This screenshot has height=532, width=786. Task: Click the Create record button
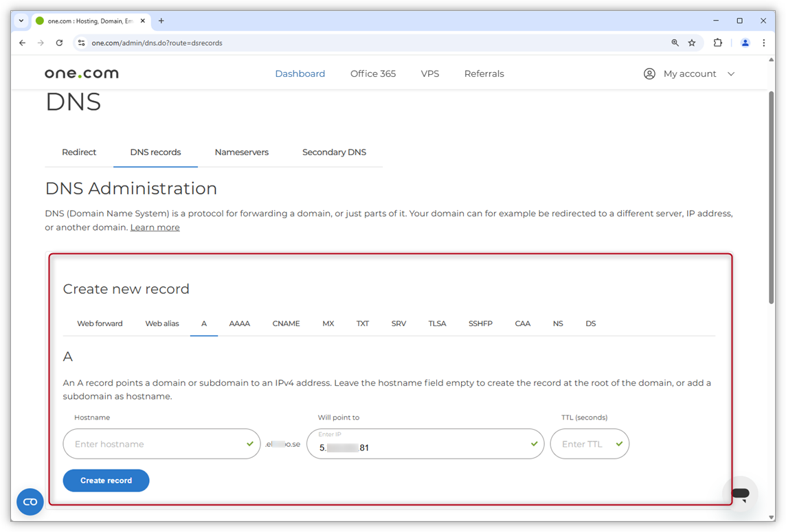[106, 481]
